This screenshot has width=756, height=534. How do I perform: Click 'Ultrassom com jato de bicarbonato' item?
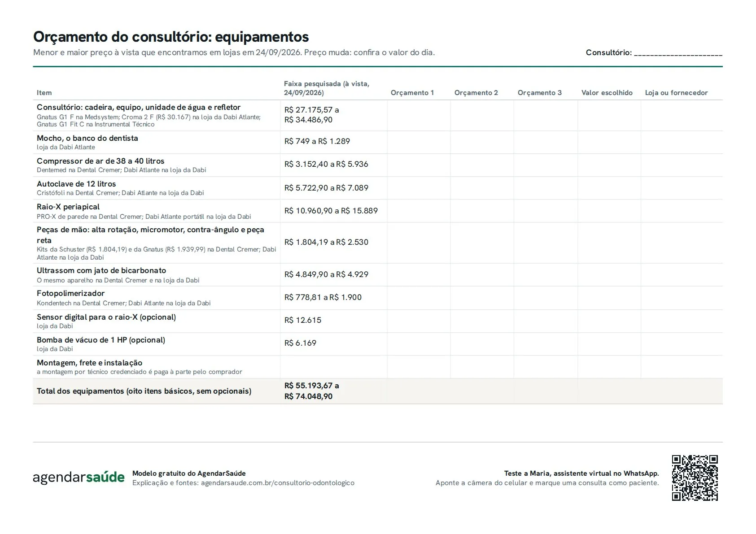pyautogui.click(x=101, y=270)
